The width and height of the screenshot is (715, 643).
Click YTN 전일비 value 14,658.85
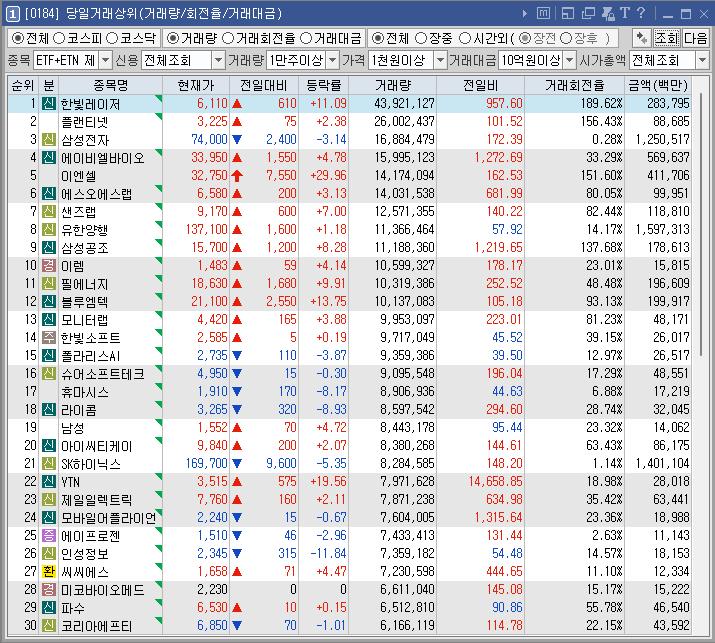click(x=495, y=482)
